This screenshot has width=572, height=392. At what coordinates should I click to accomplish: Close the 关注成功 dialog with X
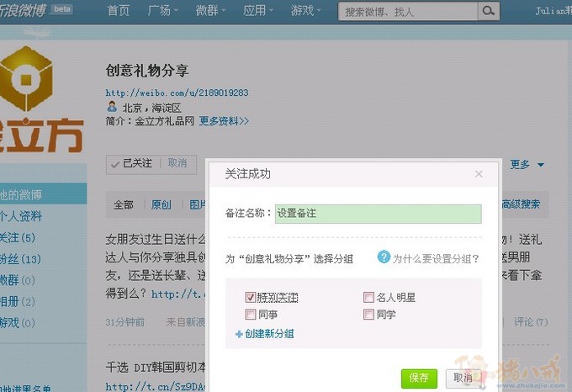click(479, 174)
